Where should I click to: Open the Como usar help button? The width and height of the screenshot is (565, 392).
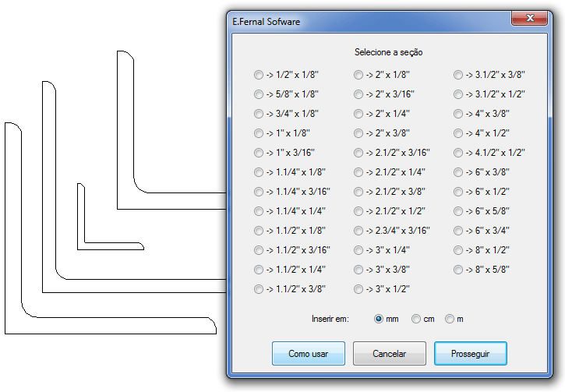(x=309, y=354)
